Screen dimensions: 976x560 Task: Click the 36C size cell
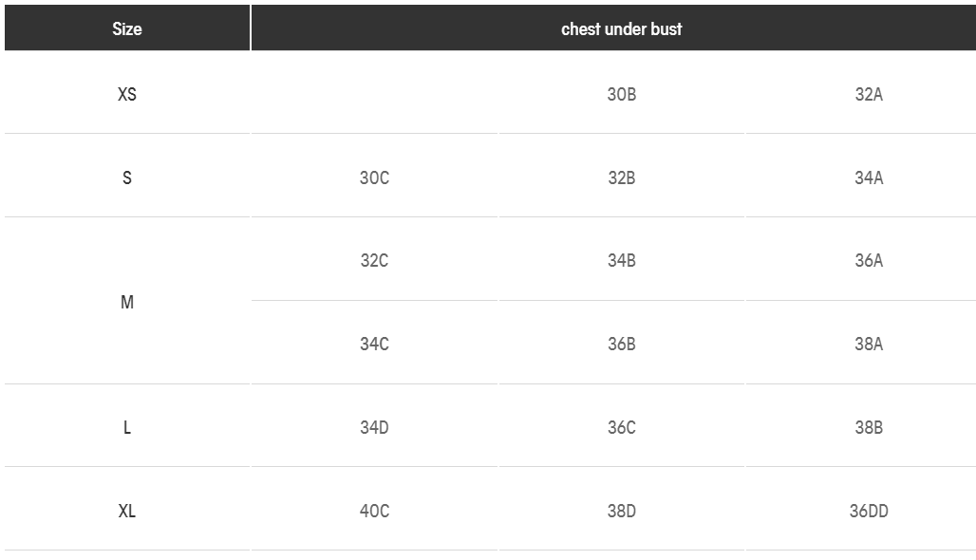point(622,427)
